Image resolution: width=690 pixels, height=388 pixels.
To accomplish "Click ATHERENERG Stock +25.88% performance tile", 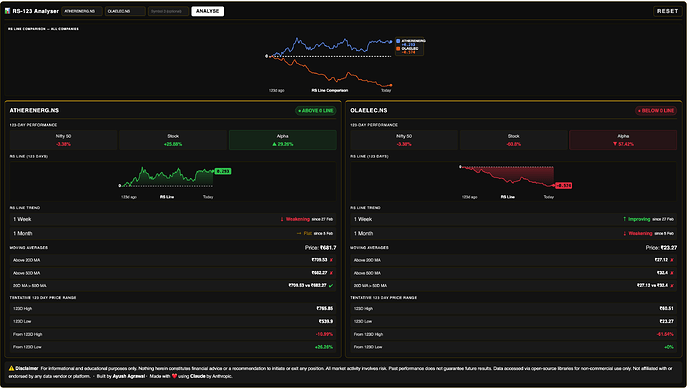I will pos(173,140).
